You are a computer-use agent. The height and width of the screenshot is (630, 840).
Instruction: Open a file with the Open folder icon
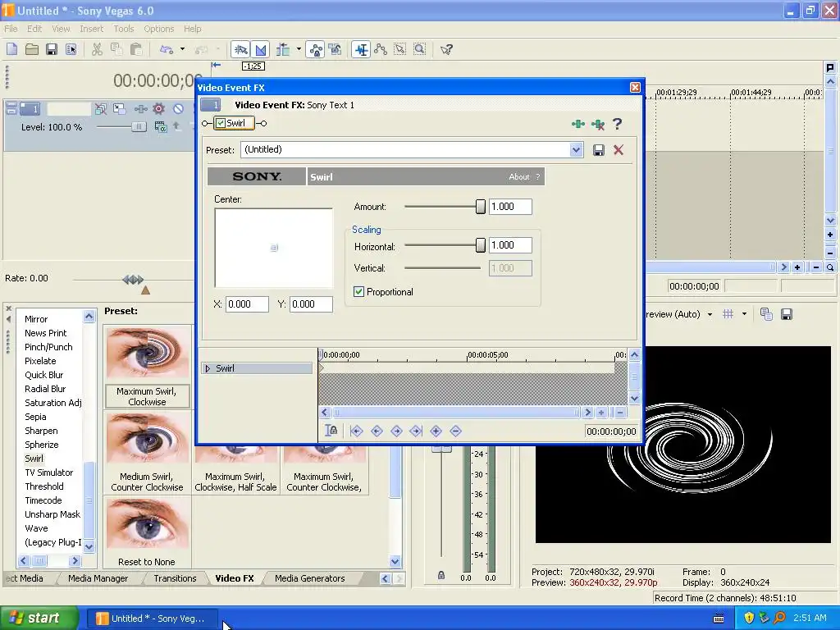[x=32, y=50]
